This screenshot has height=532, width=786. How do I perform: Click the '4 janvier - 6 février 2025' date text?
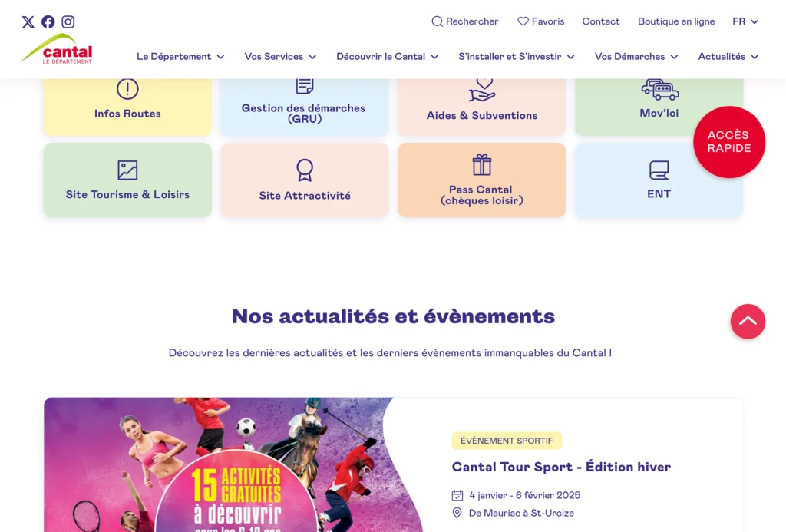point(525,495)
